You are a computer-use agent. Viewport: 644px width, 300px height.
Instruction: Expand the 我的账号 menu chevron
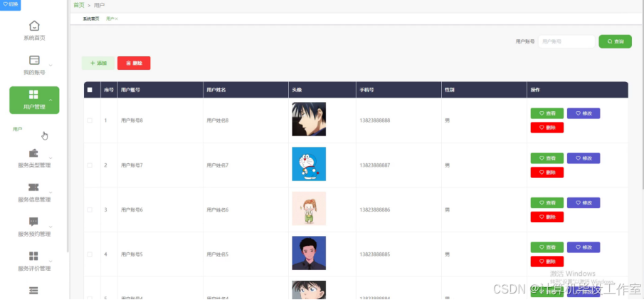[51, 65]
